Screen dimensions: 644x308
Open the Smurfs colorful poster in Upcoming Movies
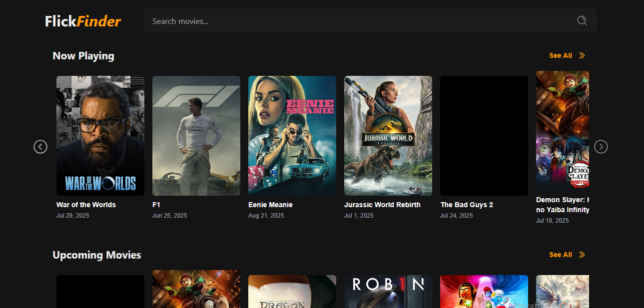point(484,292)
